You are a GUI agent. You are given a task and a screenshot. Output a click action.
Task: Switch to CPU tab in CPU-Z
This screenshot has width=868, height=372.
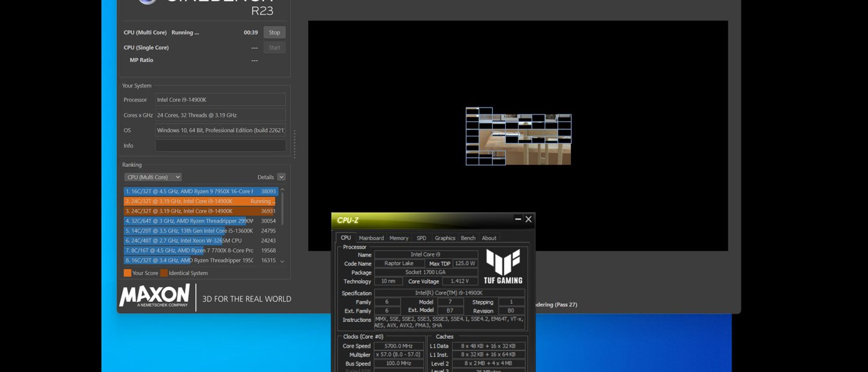(x=346, y=238)
